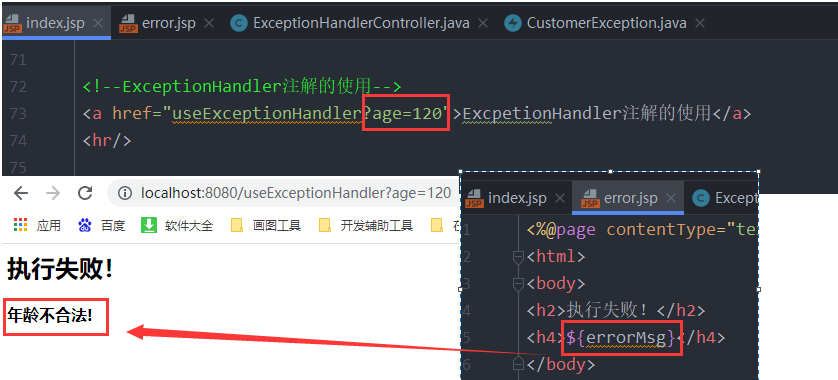Switch to index.jsp tab in lower editor
The image size is (838, 380).
pos(516,198)
